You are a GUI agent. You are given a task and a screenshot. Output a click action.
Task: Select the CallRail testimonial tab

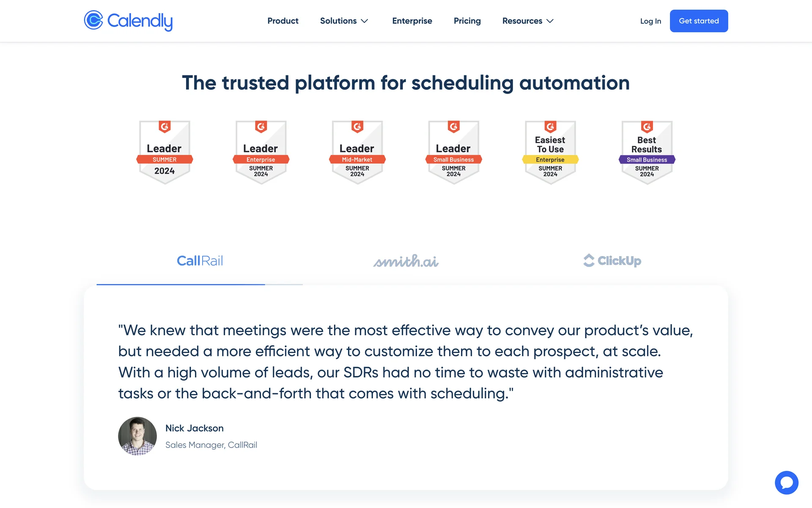click(200, 261)
